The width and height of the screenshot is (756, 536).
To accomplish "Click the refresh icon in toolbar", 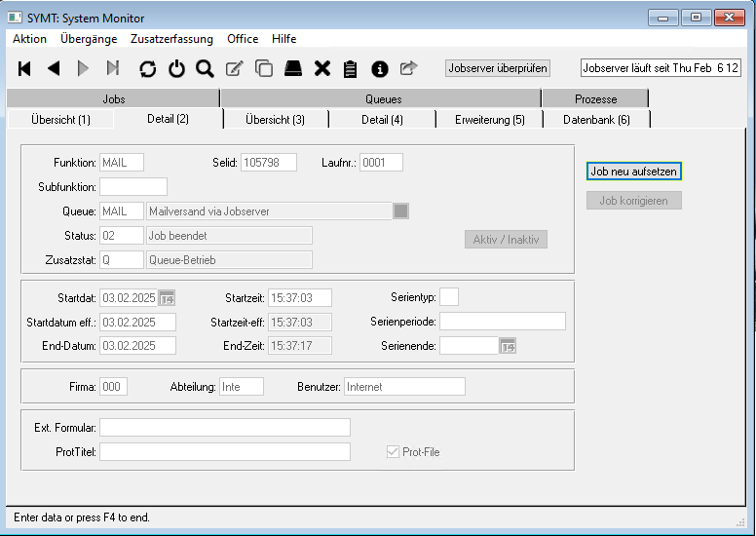I will click(x=147, y=68).
